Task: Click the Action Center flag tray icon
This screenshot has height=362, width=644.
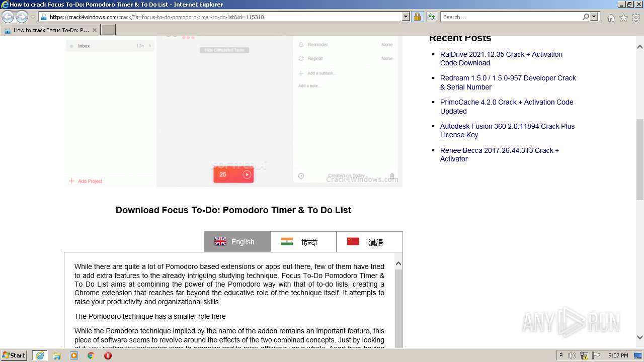Action: (596, 355)
